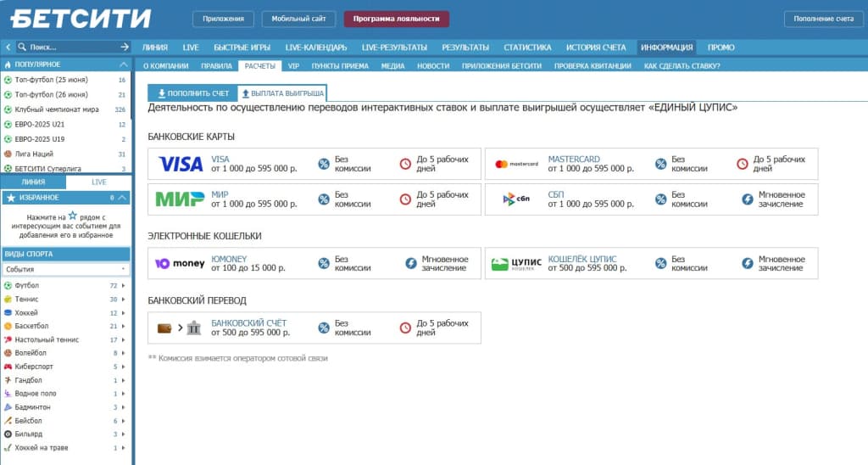Select the РАСЧЕТЫ submenu tab
868x465 pixels.
tap(259, 66)
